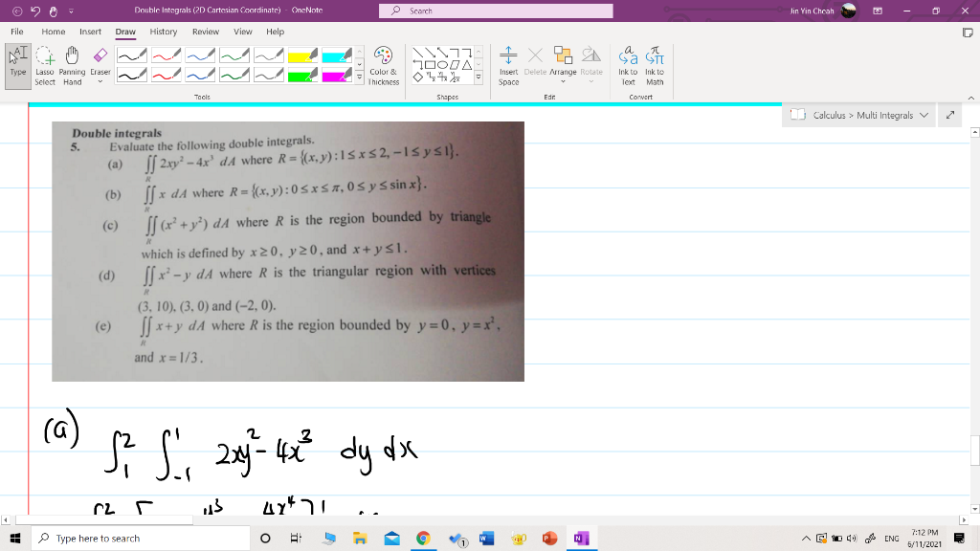Open the Google Chrome taskbar icon
Viewport: 980px width, 551px height.
coord(422,538)
